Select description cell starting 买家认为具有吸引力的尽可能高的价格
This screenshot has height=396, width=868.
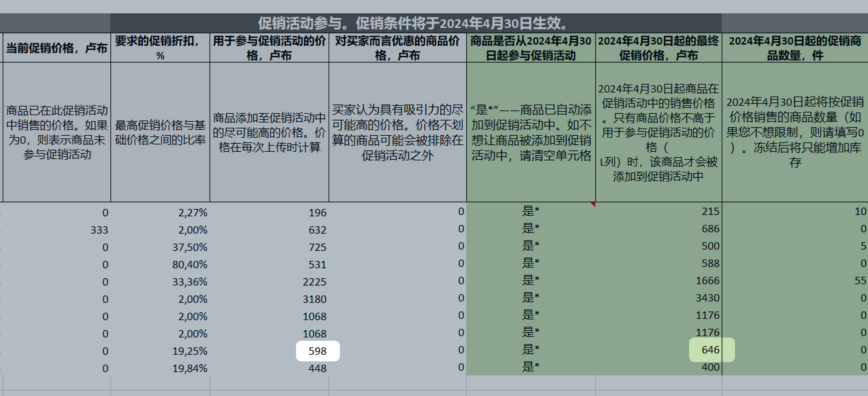point(398,132)
